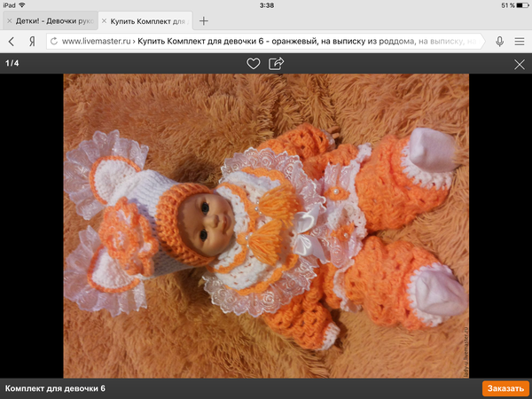Activate voice search microphone icon

tap(499, 42)
